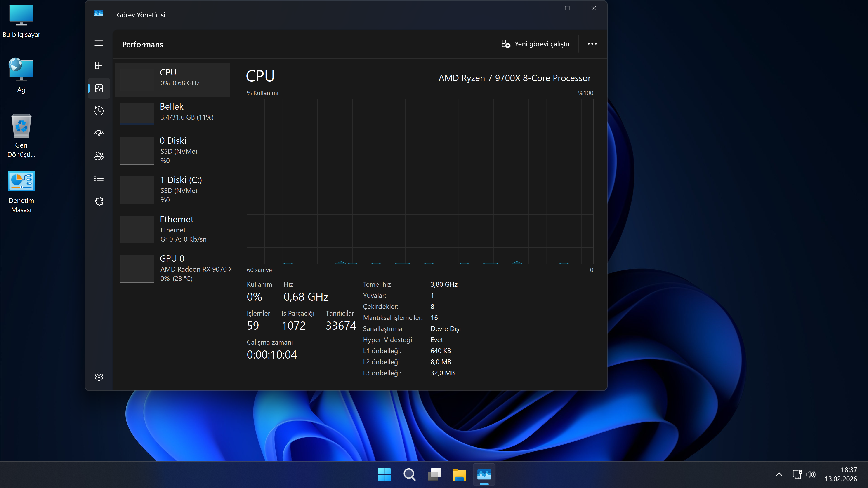Image resolution: width=868 pixels, height=488 pixels.
Task: Open the Processes page icon in sidebar
Action: point(99,65)
